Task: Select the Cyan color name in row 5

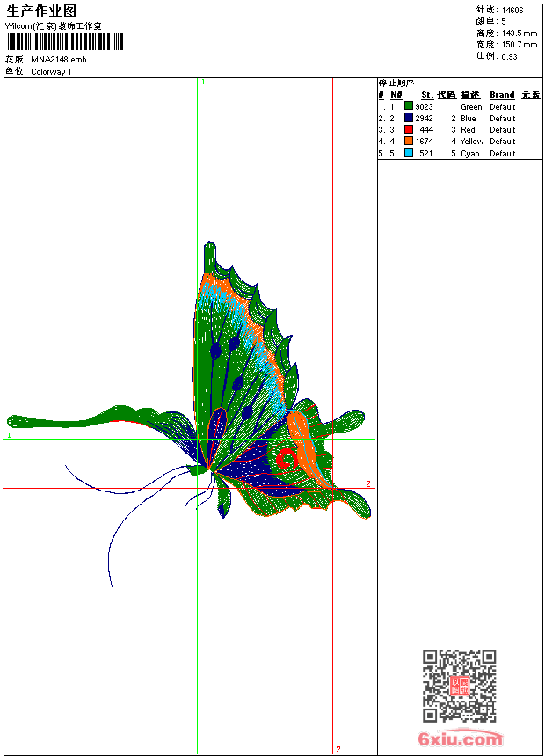Action: click(x=470, y=153)
